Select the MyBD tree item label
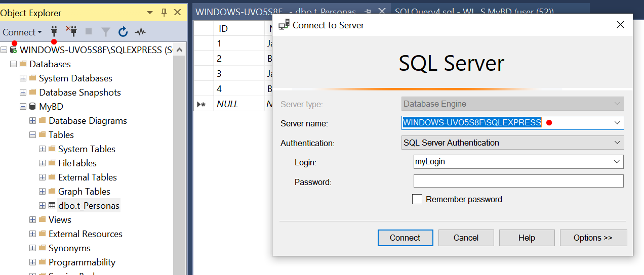 click(x=51, y=107)
